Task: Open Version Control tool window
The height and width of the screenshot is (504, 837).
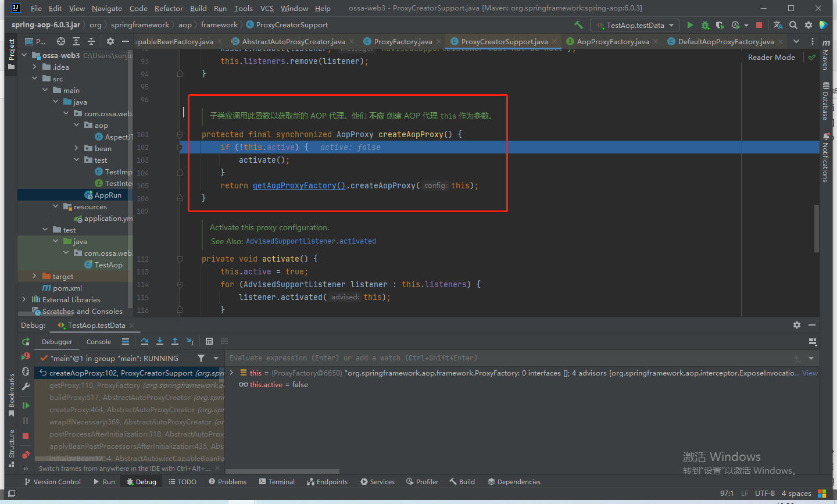Action: click(52, 482)
